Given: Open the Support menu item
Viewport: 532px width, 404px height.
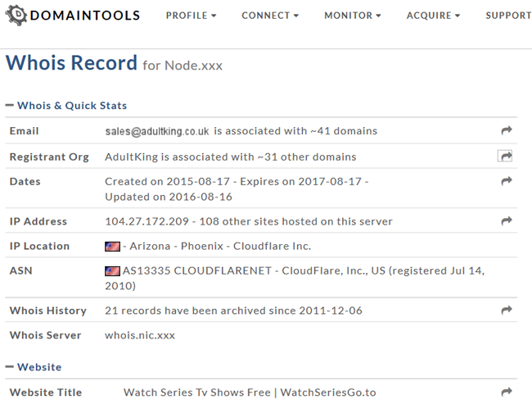Looking at the screenshot, I should [508, 16].
